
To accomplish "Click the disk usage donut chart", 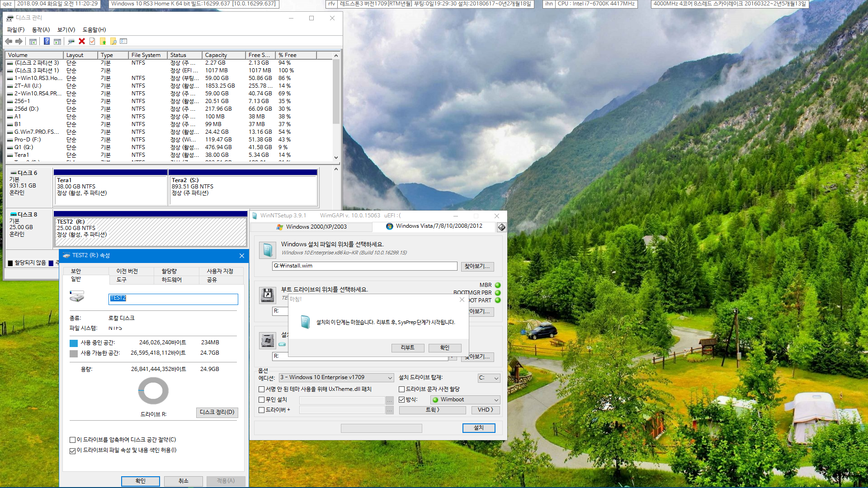I will tap(153, 391).
